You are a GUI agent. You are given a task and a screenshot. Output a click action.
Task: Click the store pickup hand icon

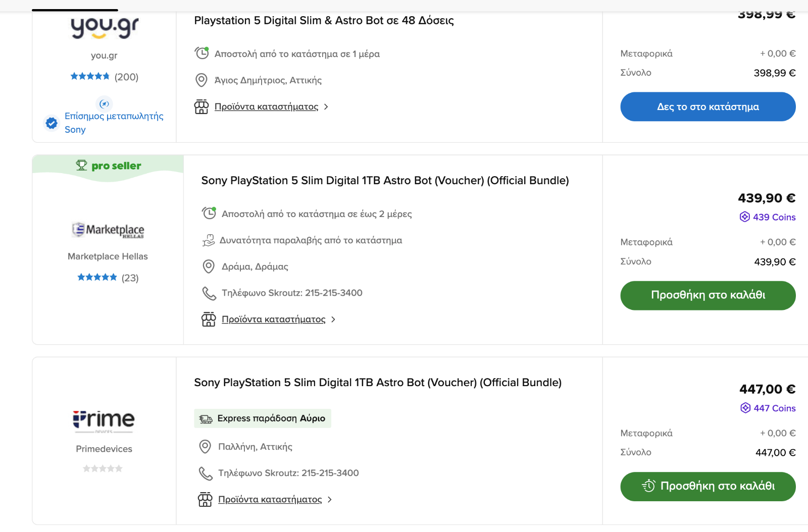point(208,240)
